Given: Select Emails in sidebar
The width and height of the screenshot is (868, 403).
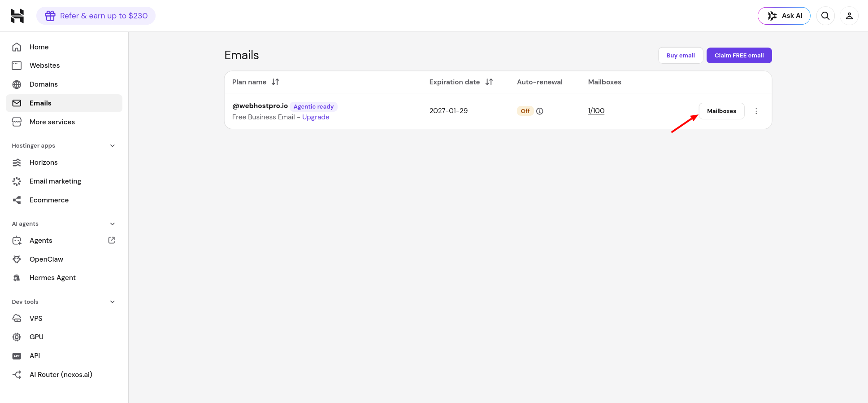Looking at the screenshot, I should (x=64, y=103).
